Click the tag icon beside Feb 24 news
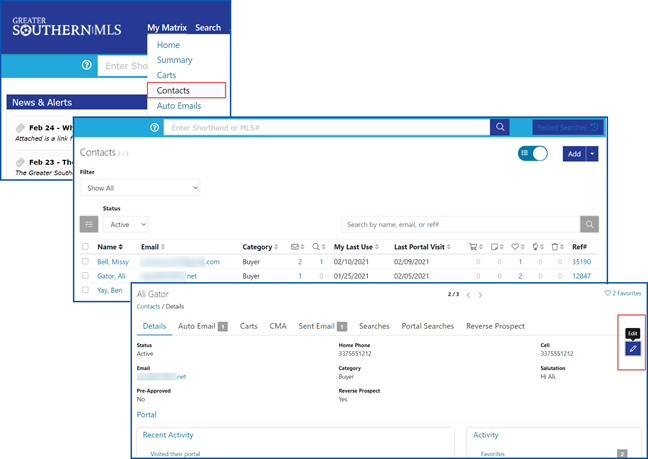The width and height of the screenshot is (648, 459). pos(20,128)
